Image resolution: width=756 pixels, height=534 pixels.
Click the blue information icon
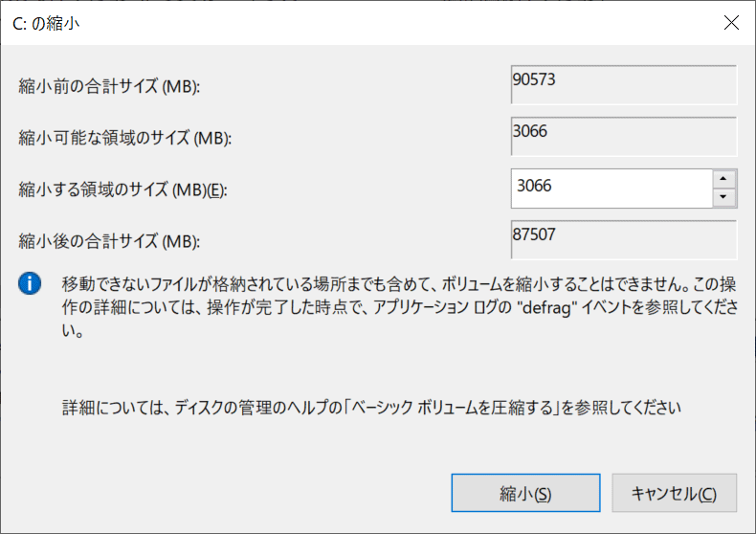pos(33,283)
